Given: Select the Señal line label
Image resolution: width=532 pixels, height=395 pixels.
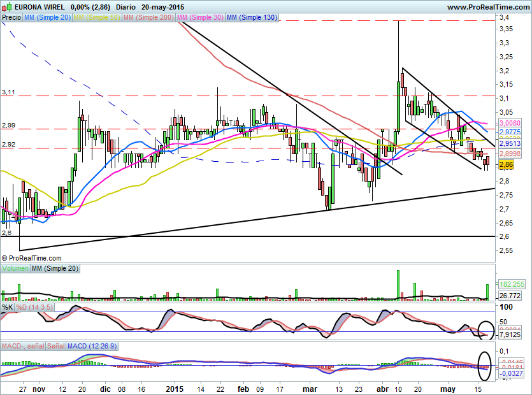Looking at the screenshot, I should point(56,346).
